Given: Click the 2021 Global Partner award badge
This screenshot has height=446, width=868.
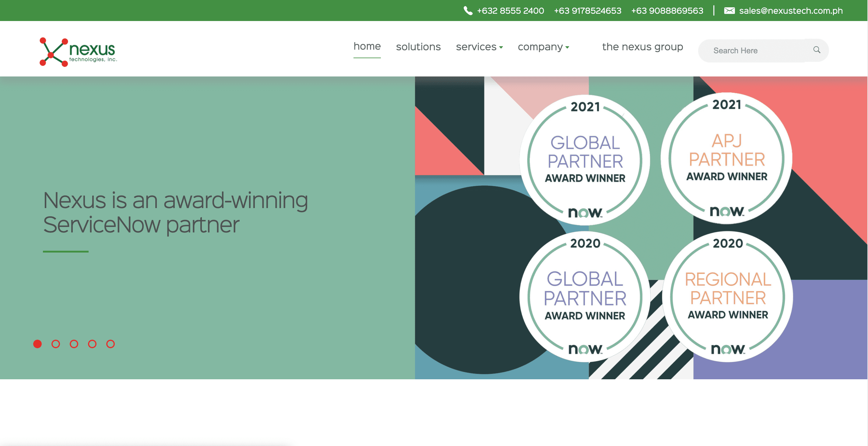Looking at the screenshot, I should [585, 159].
